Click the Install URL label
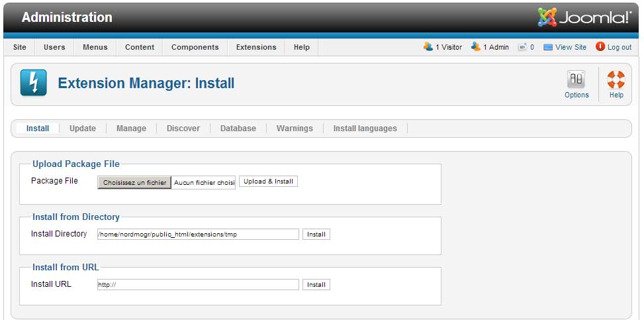 (52, 284)
